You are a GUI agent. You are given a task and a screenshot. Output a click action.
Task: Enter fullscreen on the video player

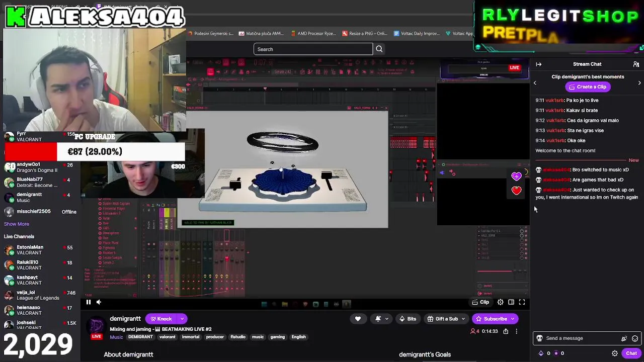pyautogui.click(x=522, y=302)
